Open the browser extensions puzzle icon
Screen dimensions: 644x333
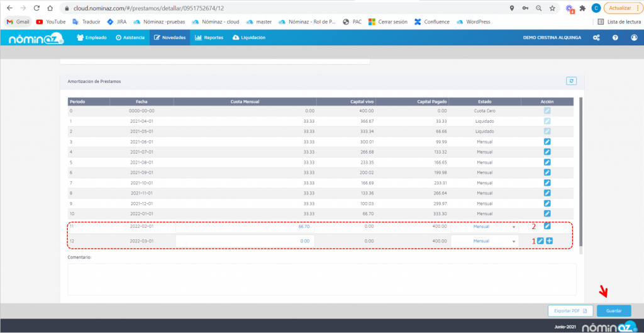coord(582,8)
